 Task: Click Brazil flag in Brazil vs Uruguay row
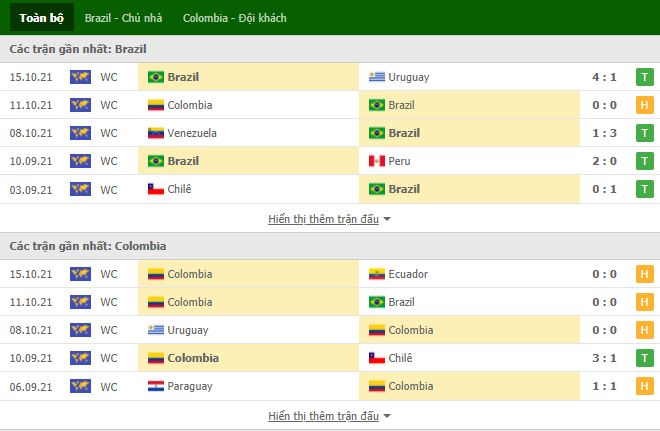[x=156, y=77]
